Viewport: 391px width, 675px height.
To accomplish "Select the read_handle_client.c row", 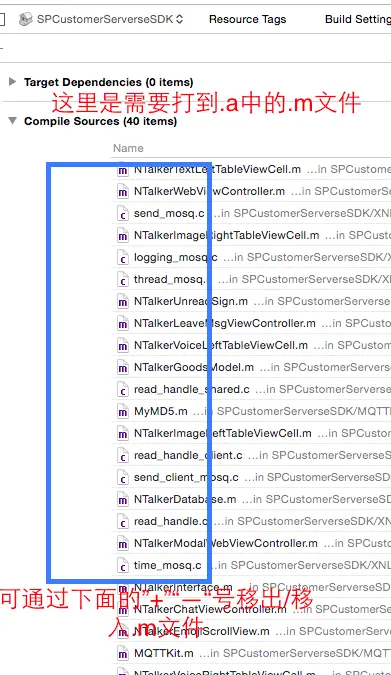I will point(251,455).
